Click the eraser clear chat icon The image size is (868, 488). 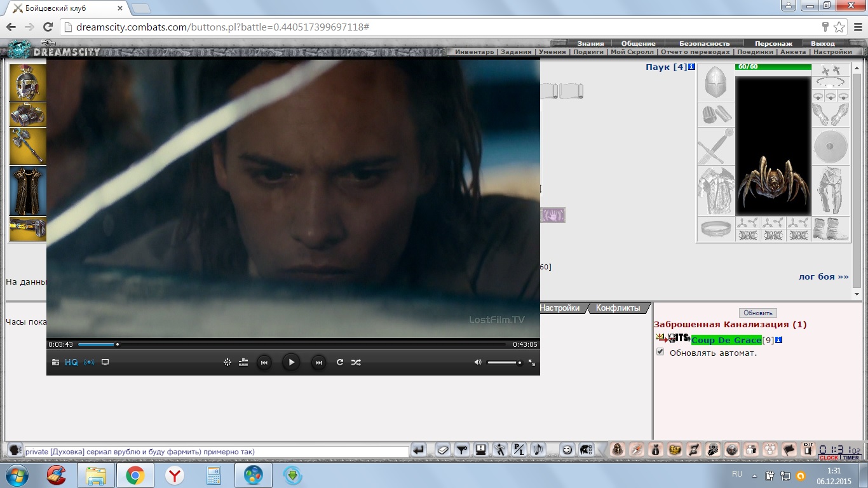click(444, 450)
